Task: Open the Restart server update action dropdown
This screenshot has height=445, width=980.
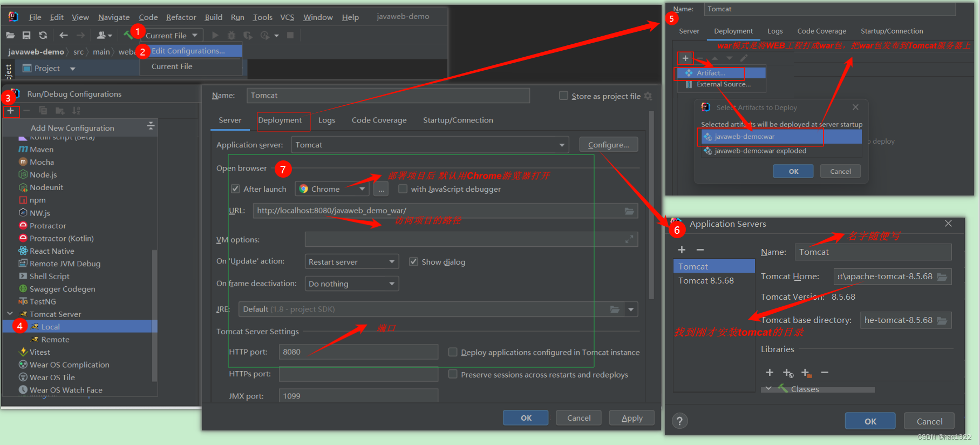Action: [352, 261]
